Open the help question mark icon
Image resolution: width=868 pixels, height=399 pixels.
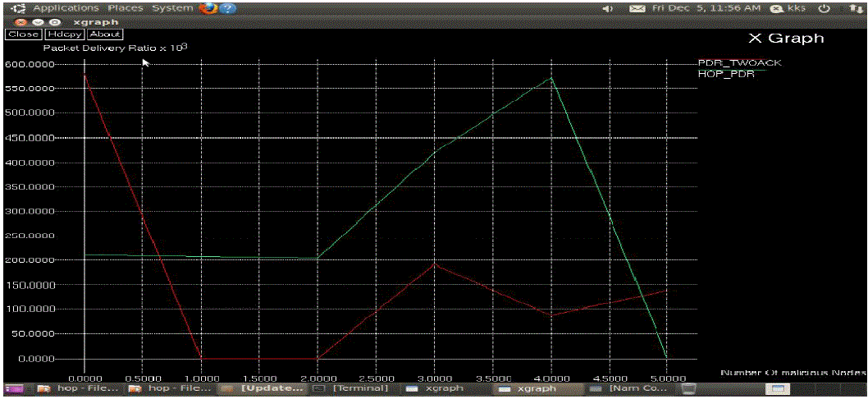tap(226, 8)
